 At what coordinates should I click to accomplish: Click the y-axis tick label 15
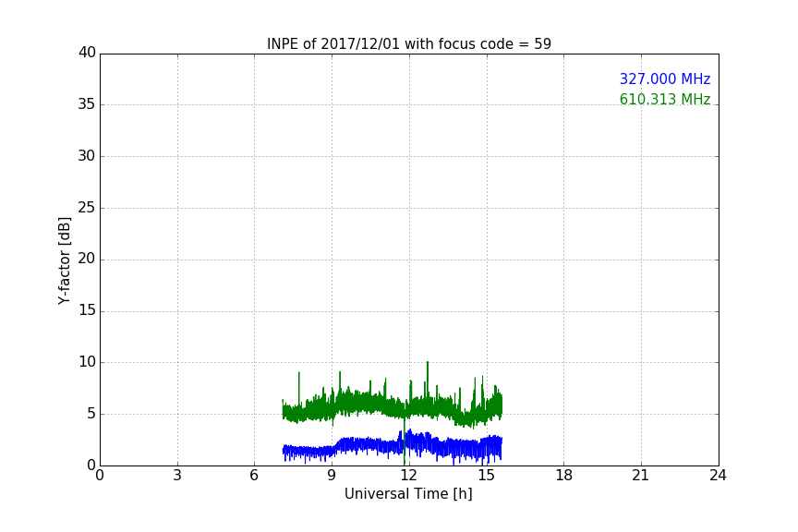pos(87,310)
